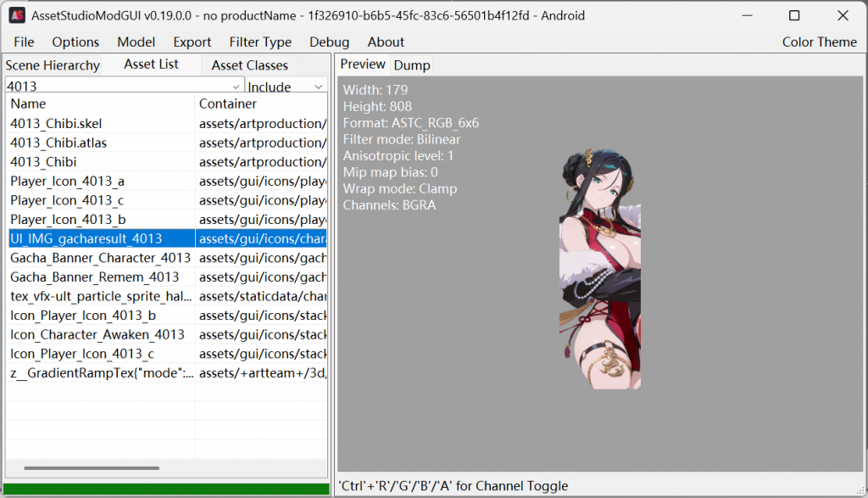The width and height of the screenshot is (868, 498).
Task: Select the Player_Icon_4013_b row
Action: [167, 220]
